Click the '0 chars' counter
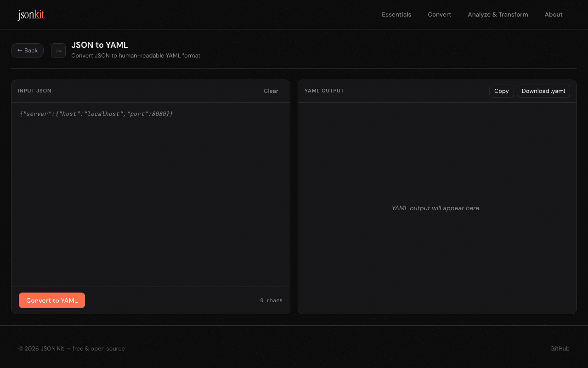 271,300
